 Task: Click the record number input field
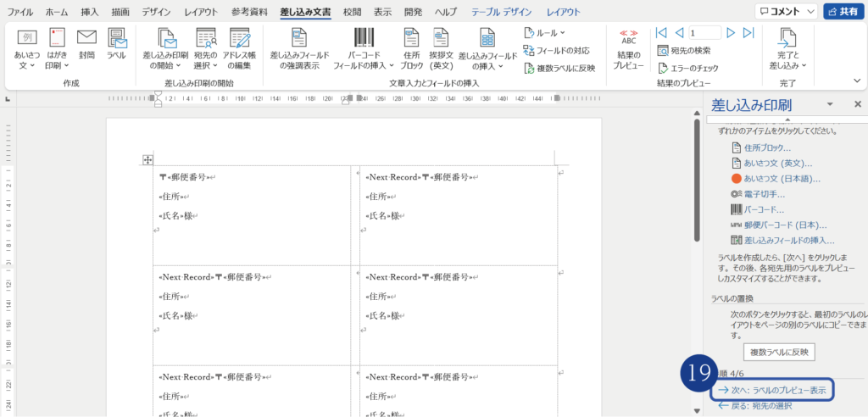point(704,33)
